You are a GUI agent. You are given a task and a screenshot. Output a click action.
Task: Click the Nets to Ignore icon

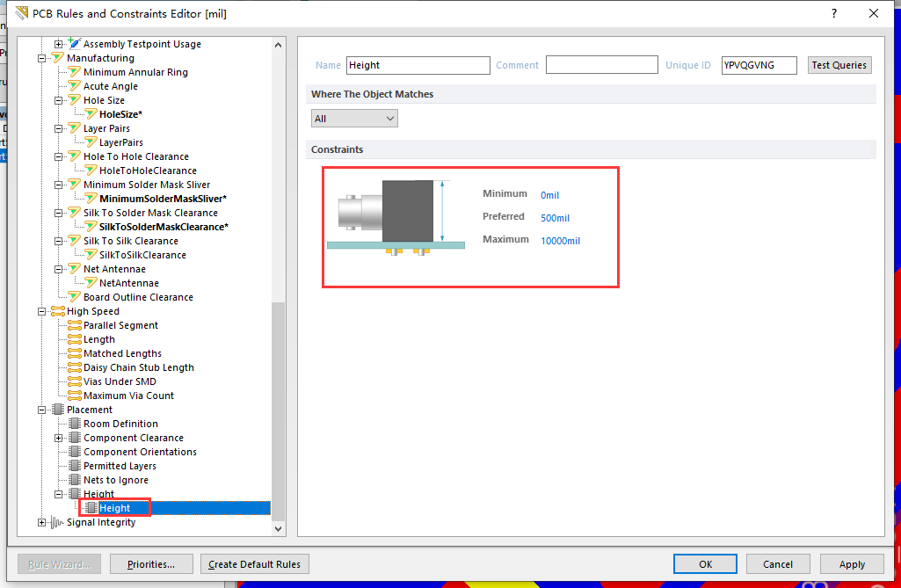tap(74, 480)
